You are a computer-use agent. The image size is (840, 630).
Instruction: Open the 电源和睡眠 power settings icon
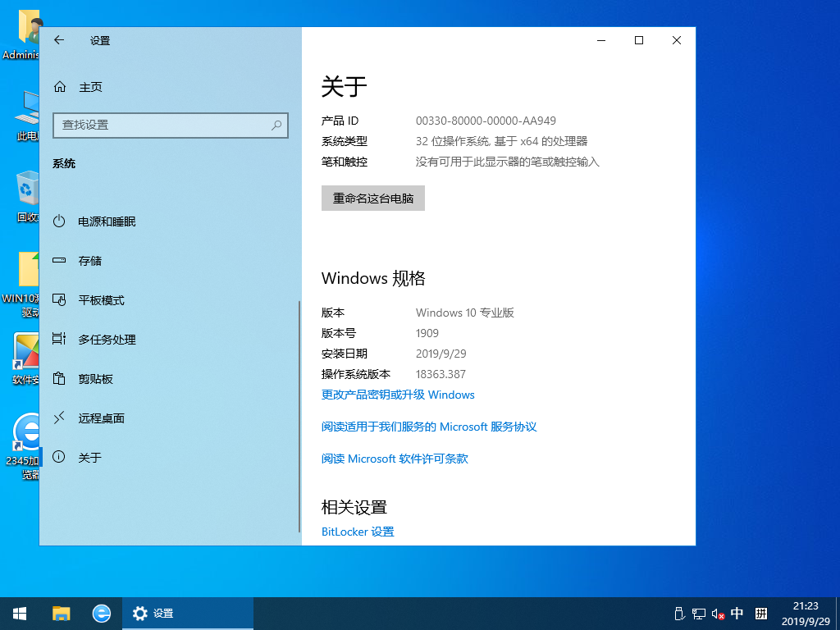coord(58,221)
